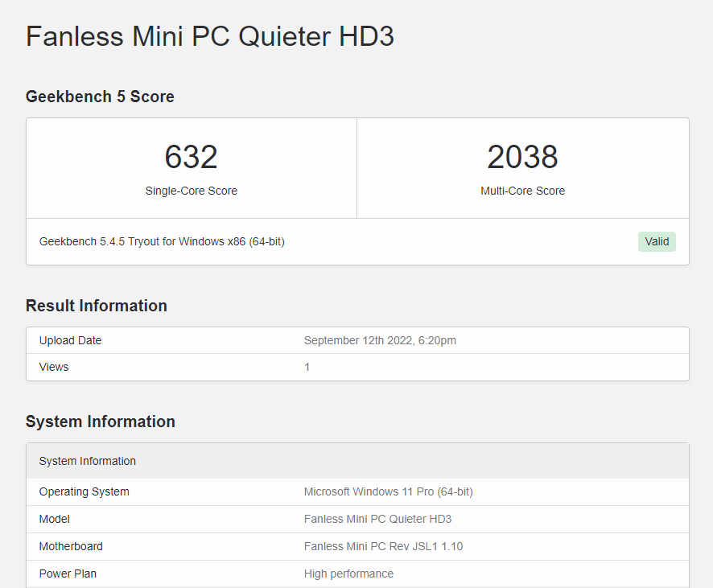Image resolution: width=713 pixels, height=588 pixels.
Task: Click the Views label
Action: [x=54, y=367]
